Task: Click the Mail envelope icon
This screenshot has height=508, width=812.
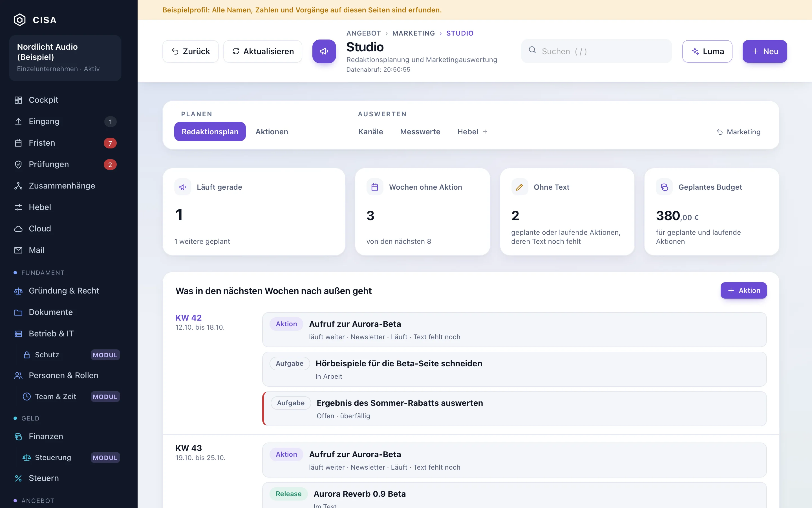Action: [18, 250]
